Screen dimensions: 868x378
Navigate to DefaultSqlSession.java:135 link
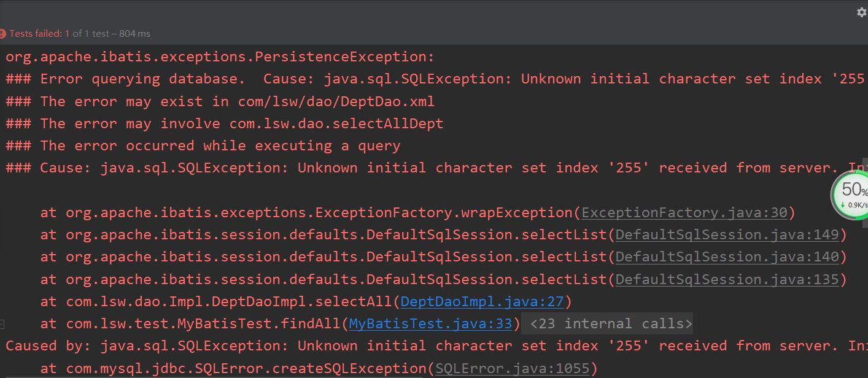pos(727,280)
